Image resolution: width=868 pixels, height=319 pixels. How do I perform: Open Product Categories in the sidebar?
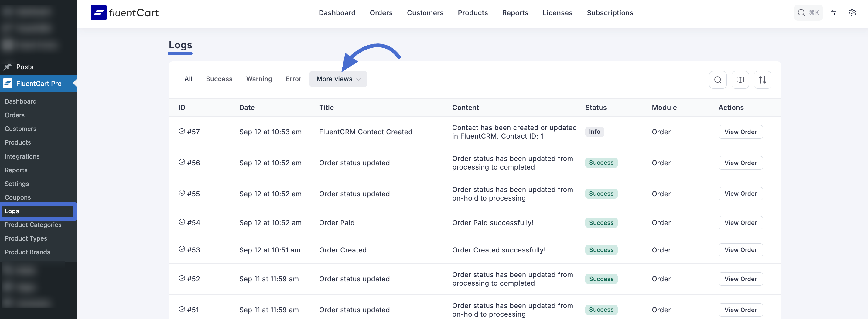click(x=33, y=225)
